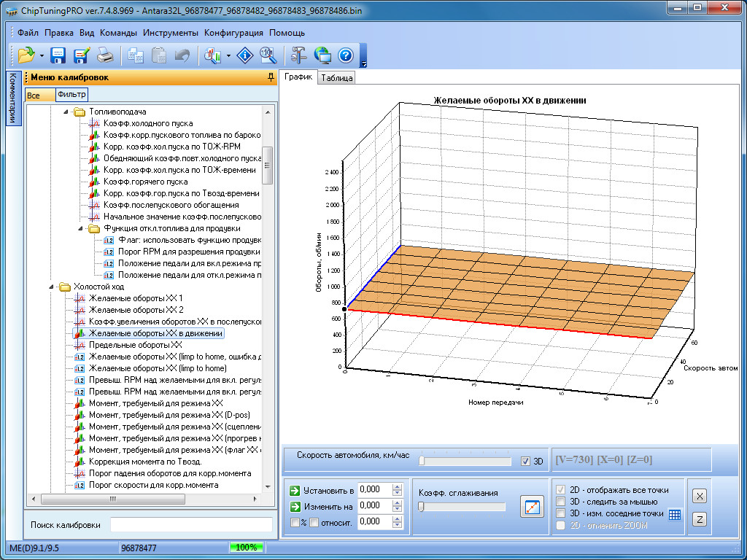Click the blue help question mark icon
Image resolution: width=747 pixels, height=560 pixels.
[346, 55]
